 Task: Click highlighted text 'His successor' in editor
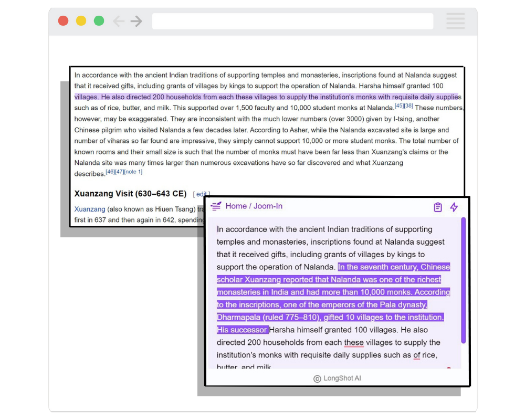pyautogui.click(x=241, y=330)
